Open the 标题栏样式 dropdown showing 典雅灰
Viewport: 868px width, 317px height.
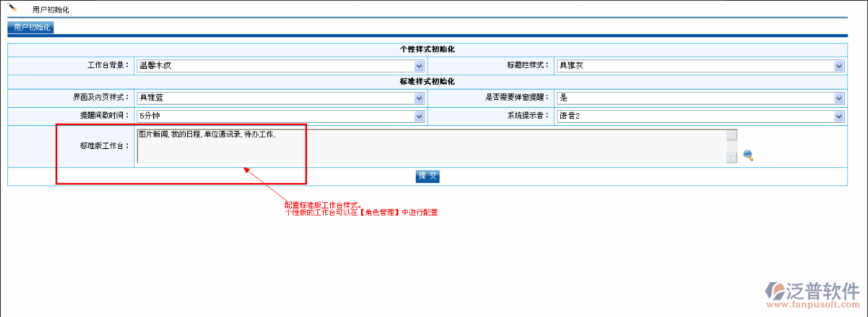(x=701, y=66)
